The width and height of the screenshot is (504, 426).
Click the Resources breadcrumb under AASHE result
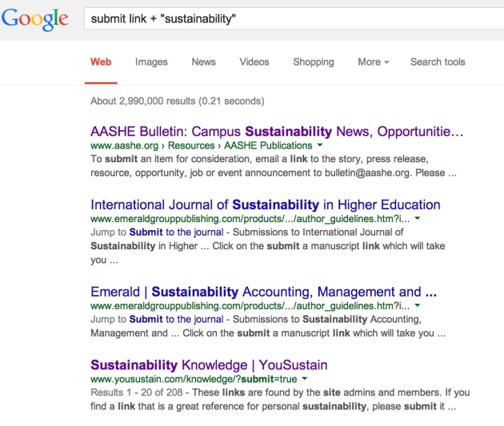[191, 145]
